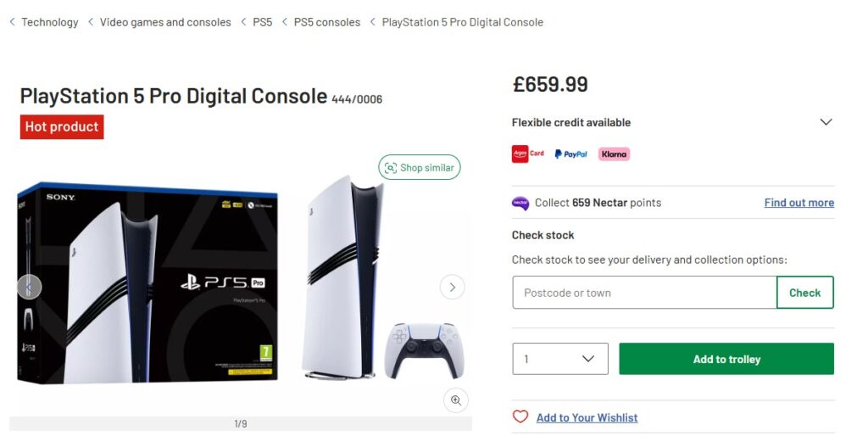Click the purple Nectar logo icon
Screen dimensions: 868x436
(520, 203)
